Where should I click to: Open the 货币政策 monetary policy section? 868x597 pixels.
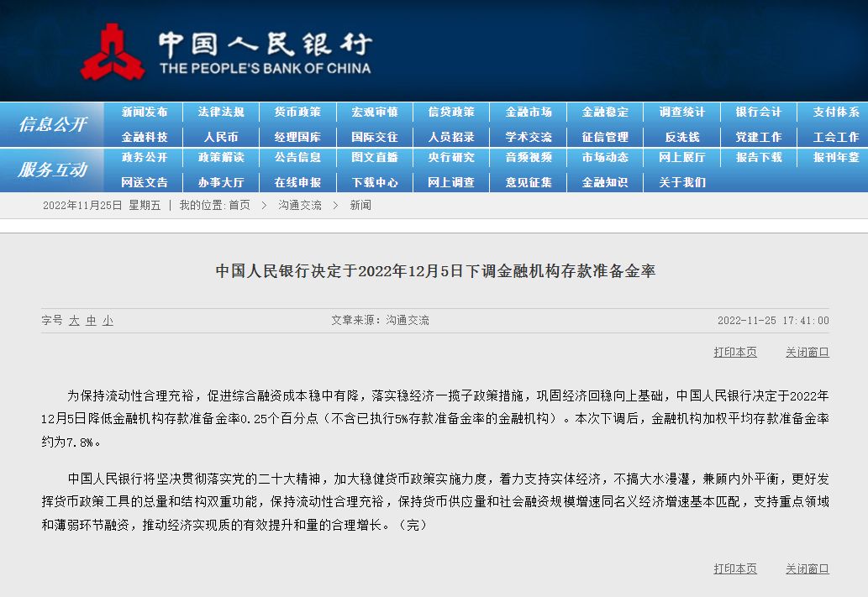click(x=299, y=112)
